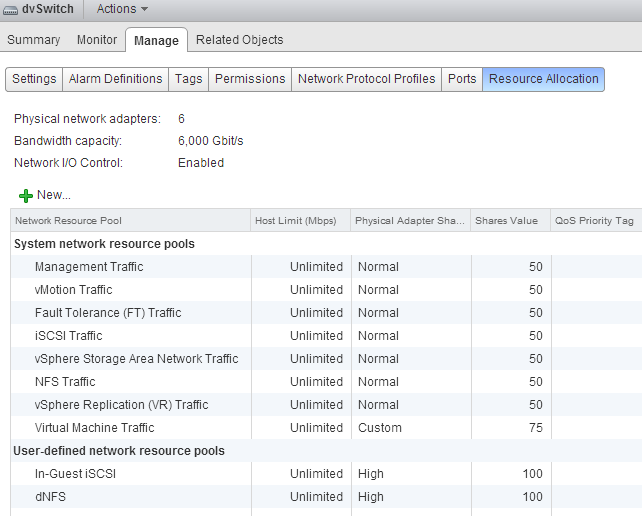The height and width of the screenshot is (516, 642).
Task: Click the QoS Priority Tag column header
Action: click(594, 220)
